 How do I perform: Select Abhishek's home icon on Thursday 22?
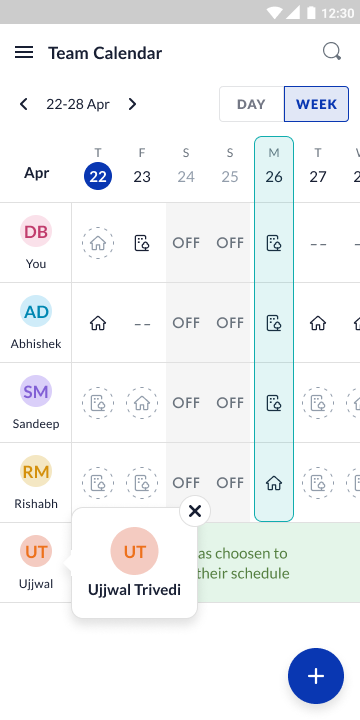[x=98, y=323]
